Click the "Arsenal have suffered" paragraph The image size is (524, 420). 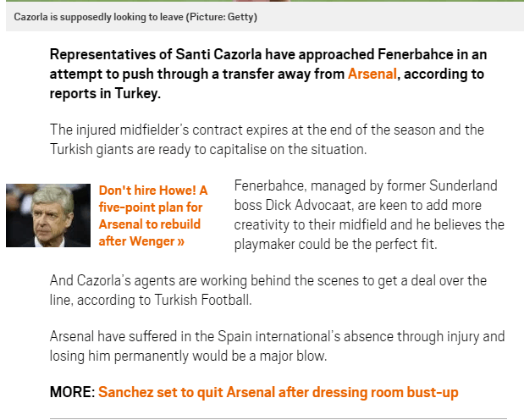(277, 346)
